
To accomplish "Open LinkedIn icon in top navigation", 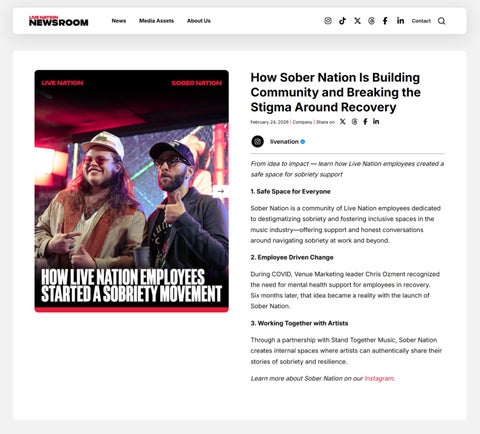I will click(x=400, y=21).
